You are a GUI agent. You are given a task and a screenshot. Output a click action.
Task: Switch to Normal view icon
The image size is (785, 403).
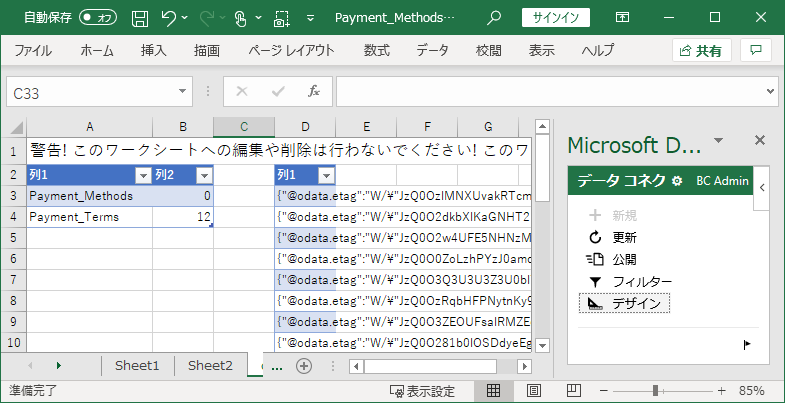493,390
